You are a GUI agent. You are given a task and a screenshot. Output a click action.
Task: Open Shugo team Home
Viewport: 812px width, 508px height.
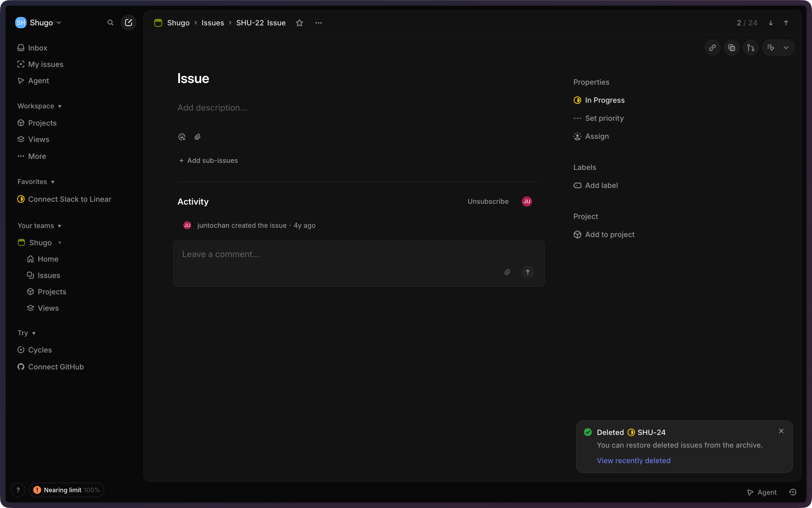coord(43,259)
